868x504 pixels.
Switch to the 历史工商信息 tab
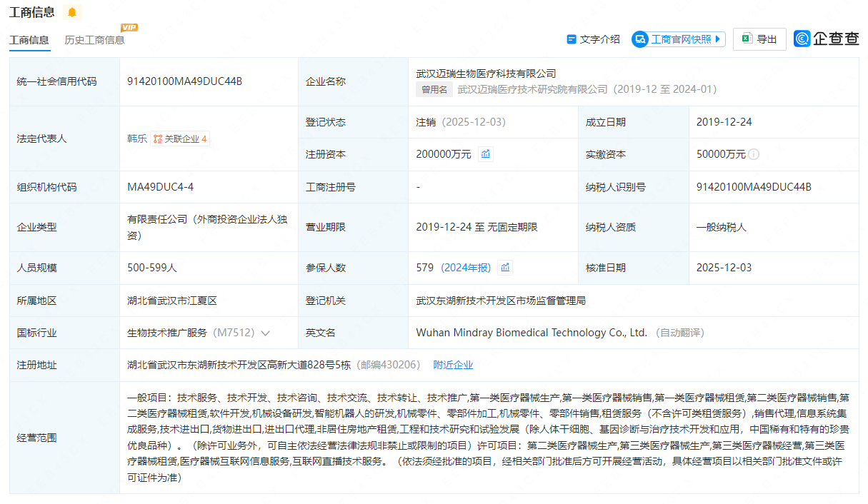[x=93, y=41]
